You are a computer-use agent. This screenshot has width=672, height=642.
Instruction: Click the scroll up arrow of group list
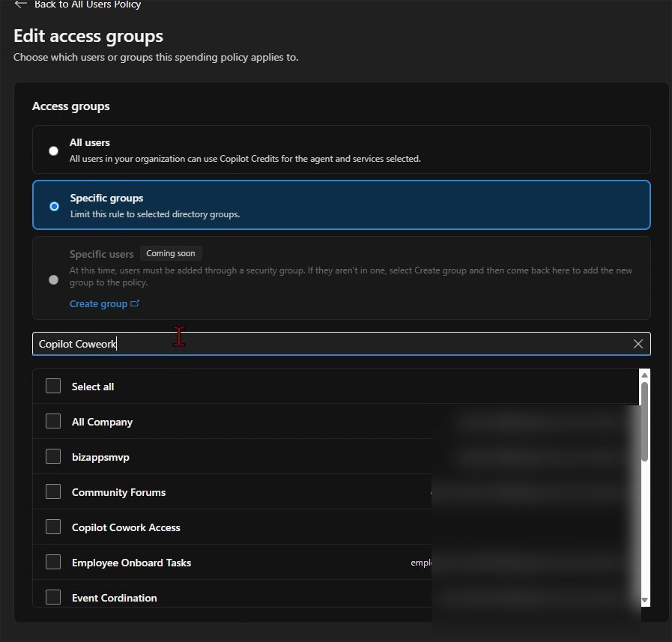(x=644, y=375)
